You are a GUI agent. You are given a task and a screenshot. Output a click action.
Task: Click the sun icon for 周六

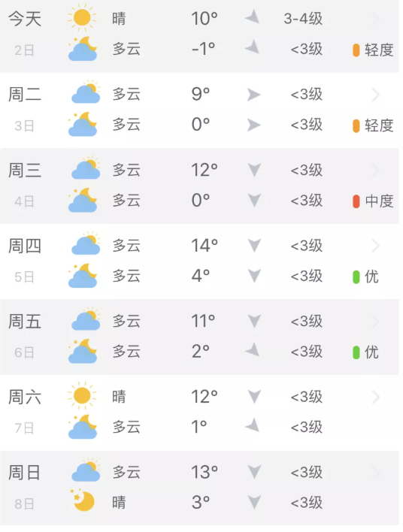tap(82, 395)
